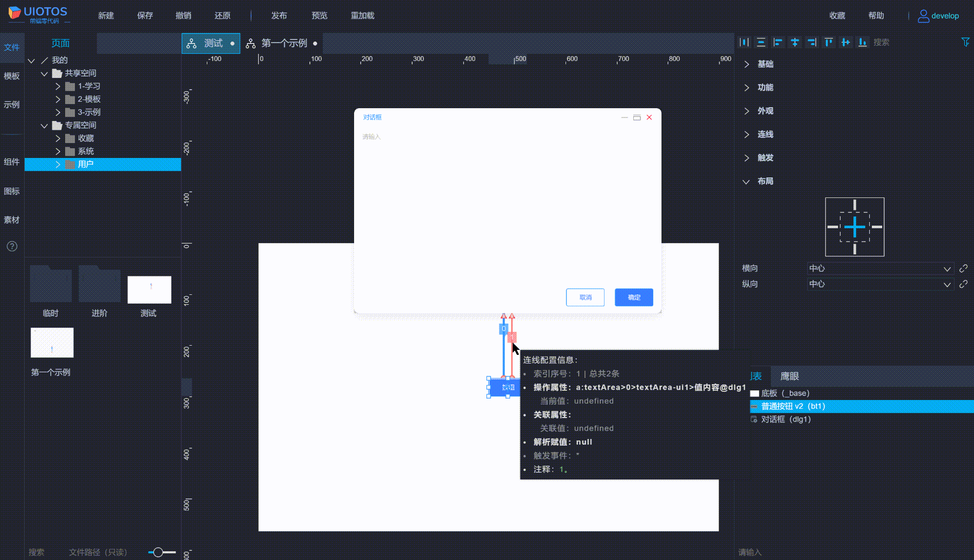Open the 横向 alignment dropdown showing 中心
Viewport: 974px width, 560px height.
click(880, 268)
